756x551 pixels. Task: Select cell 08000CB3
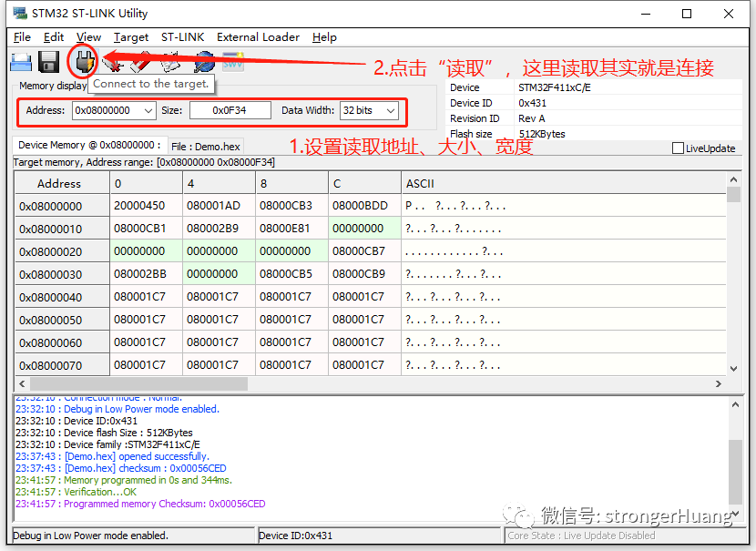[x=291, y=206]
